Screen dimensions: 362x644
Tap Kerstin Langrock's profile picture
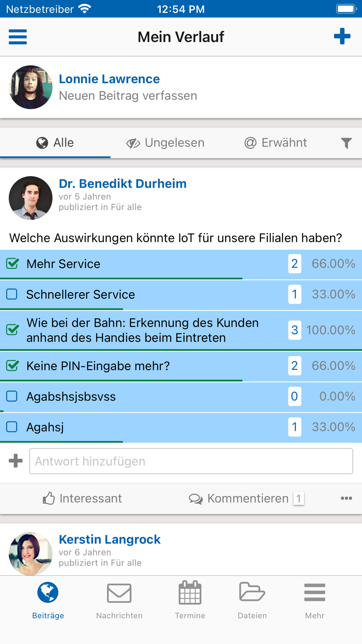[31, 553]
